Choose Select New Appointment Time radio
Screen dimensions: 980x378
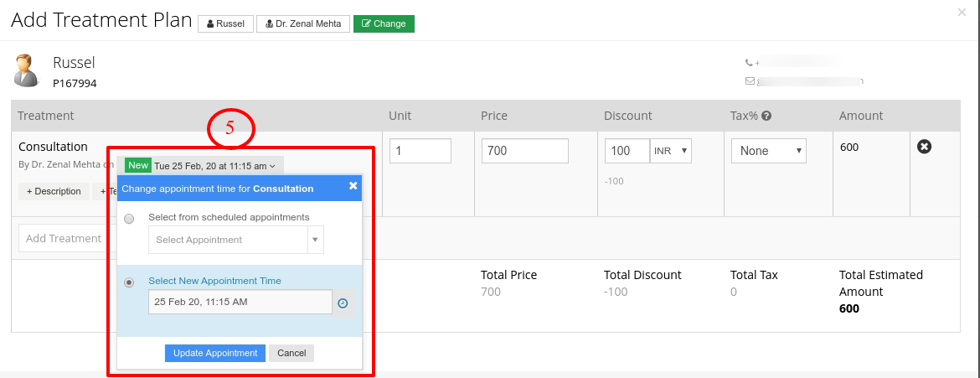pyautogui.click(x=129, y=282)
